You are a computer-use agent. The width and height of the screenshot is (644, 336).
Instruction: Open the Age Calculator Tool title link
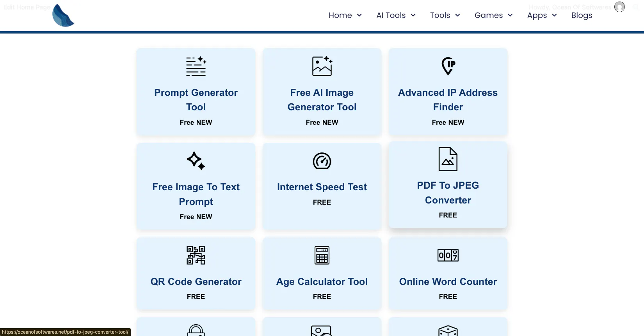tap(322, 281)
